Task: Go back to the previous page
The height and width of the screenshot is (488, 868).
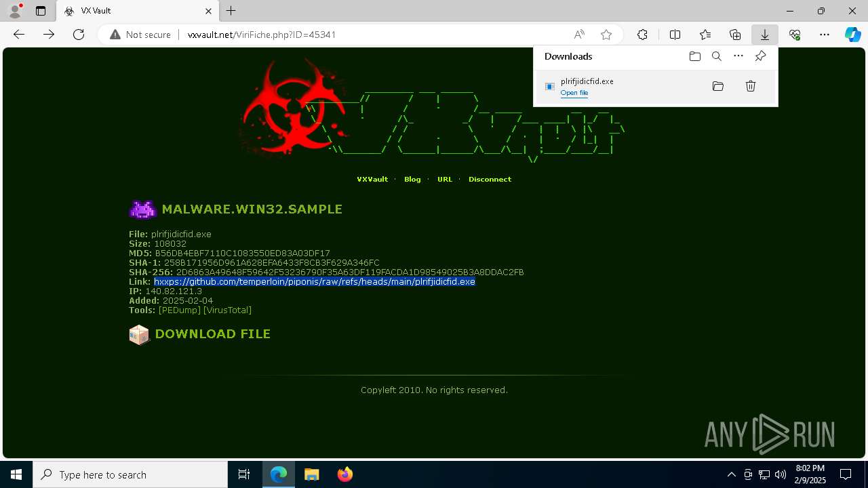Action: pyautogui.click(x=19, y=35)
